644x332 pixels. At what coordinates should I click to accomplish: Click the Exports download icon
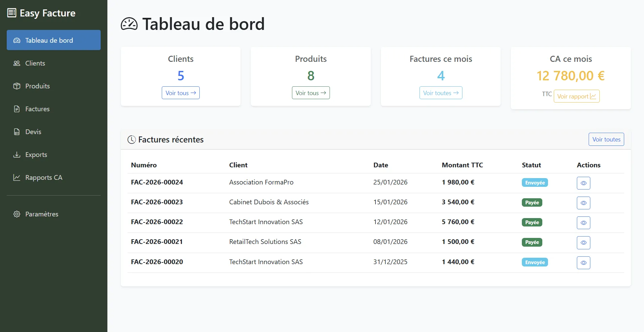tap(17, 155)
